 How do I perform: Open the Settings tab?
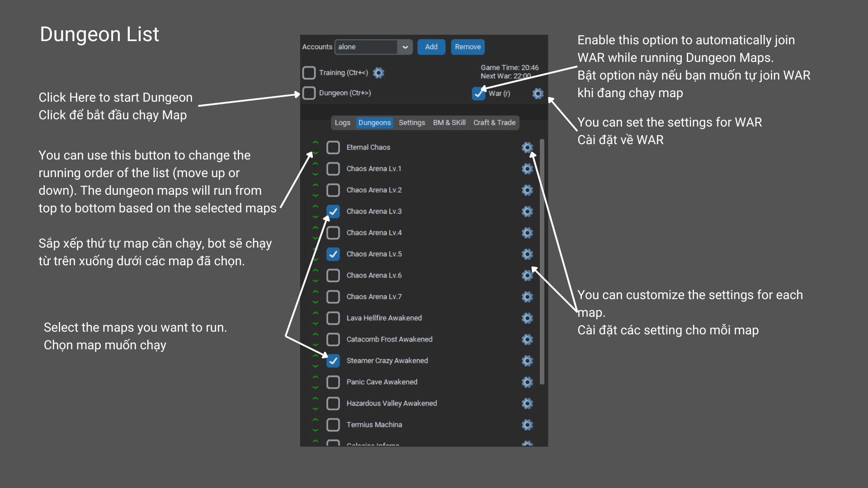pos(412,122)
